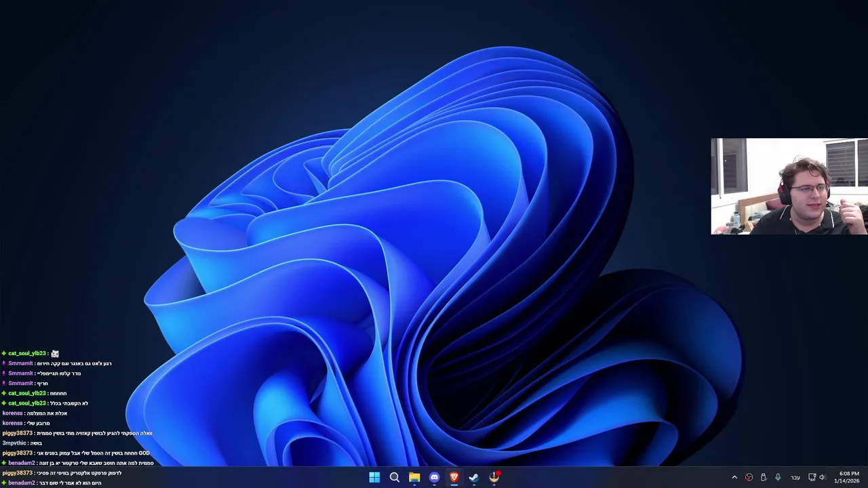Open File Explorer from the taskbar
This screenshot has height=488, width=868.
414,477
